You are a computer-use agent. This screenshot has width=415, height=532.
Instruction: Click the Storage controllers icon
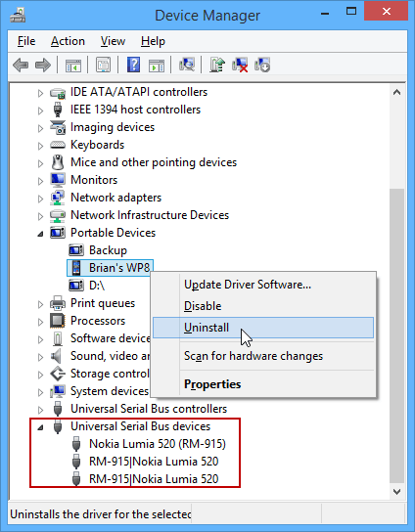click(x=58, y=374)
